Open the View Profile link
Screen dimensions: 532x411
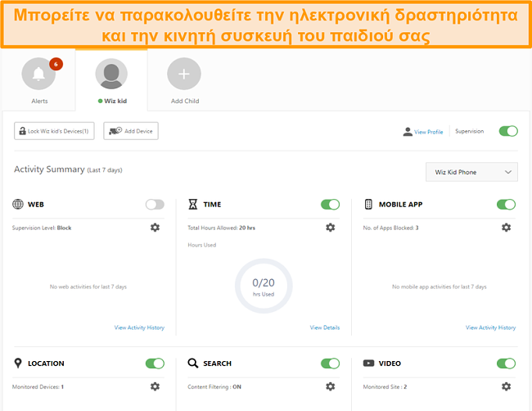[423, 132]
